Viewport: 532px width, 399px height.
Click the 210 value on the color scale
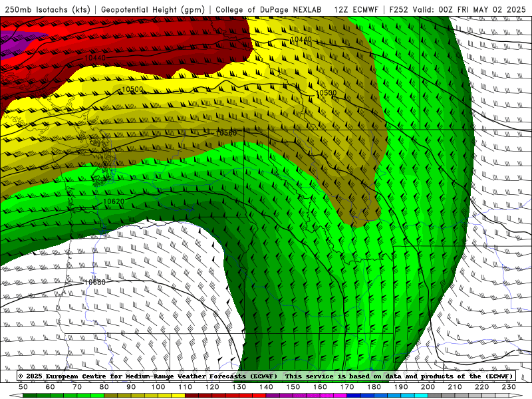pos(455,387)
